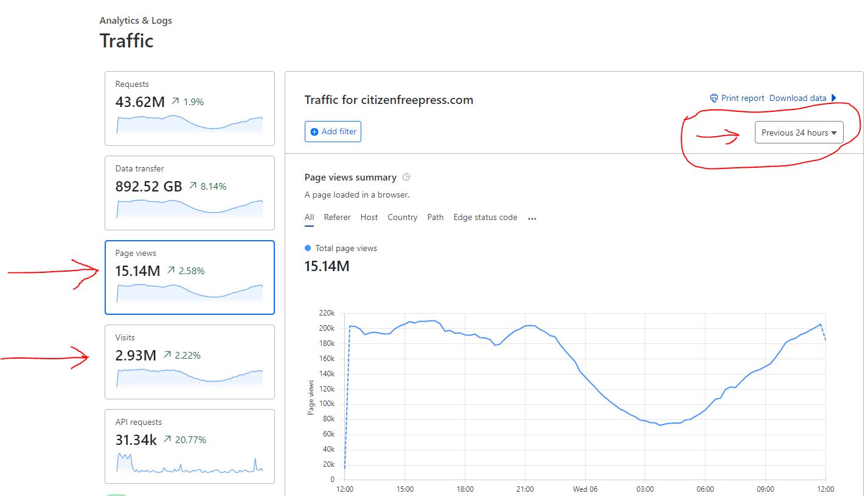This screenshot has height=496, width=868.
Task: Select the Edge status code tab
Action: coord(485,218)
